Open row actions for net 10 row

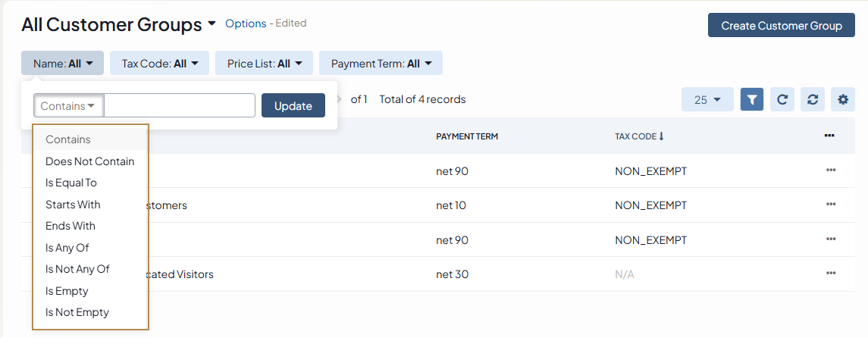pos(831,205)
